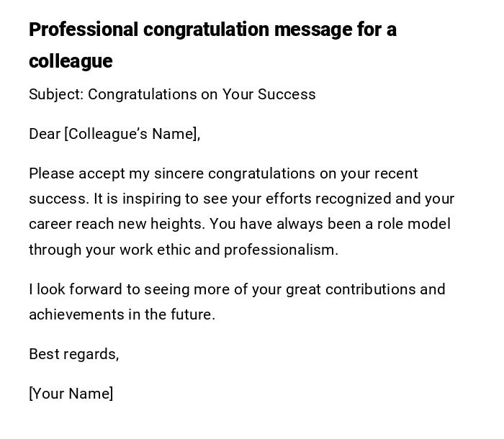Click the 'Best regards,' closing

(x=73, y=354)
